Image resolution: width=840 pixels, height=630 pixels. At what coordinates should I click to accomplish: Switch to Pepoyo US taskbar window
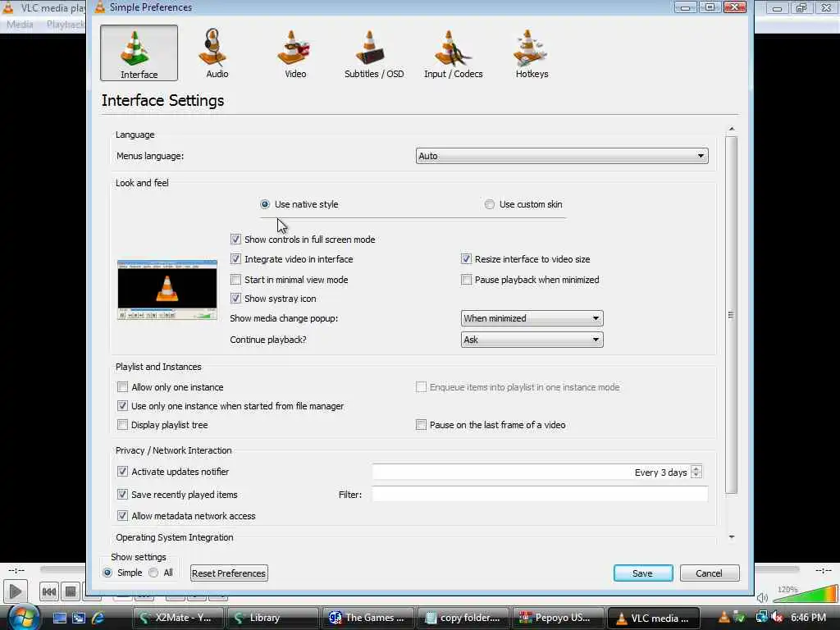tap(557, 618)
